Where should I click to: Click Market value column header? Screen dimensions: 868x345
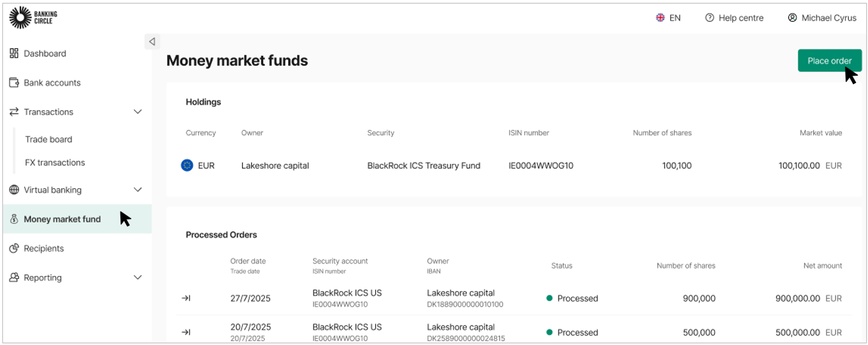point(821,133)
